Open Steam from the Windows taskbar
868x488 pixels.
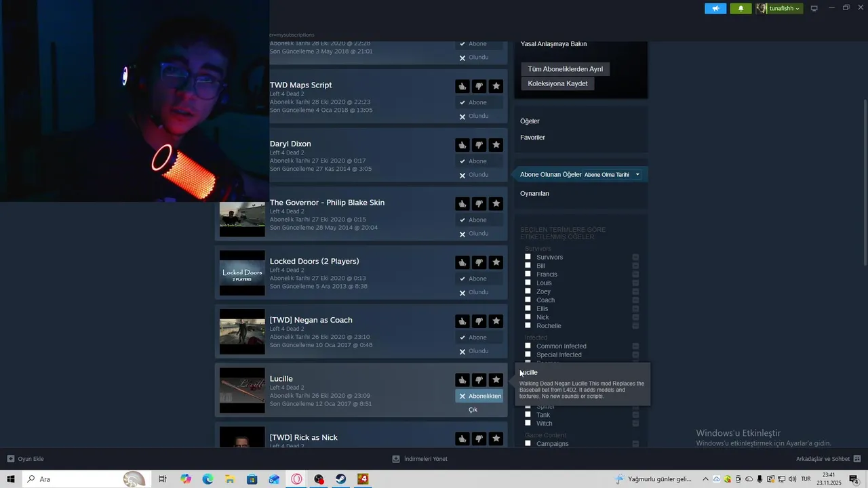[x=341, y=479]
